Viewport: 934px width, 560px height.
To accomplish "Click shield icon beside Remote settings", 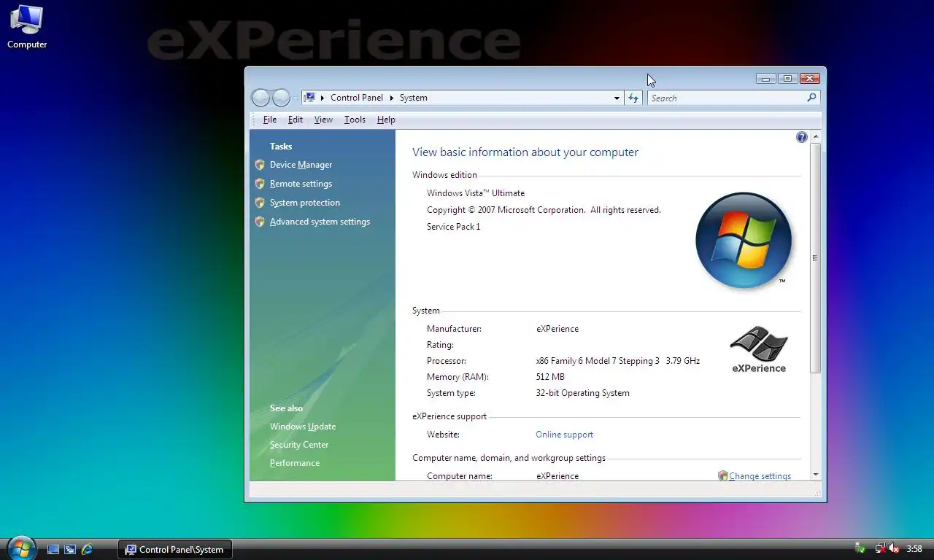I will tap(260, 184).
